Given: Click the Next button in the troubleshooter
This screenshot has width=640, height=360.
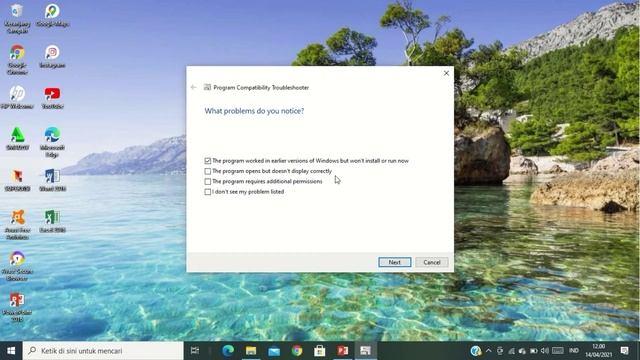Looking at the screenshot, I should pyautogui.click(x=394, y=262).
